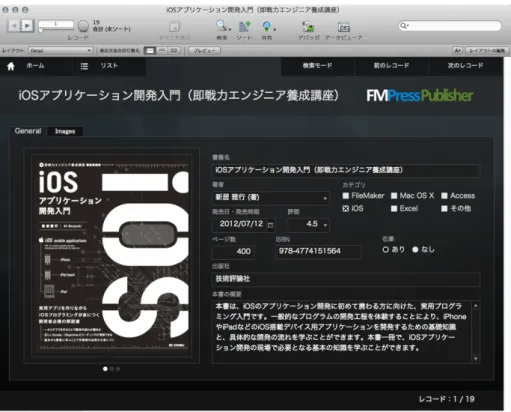Click the second image pagination dot
Viewport: 511px width, 412px height.
[x=112, y=369]
